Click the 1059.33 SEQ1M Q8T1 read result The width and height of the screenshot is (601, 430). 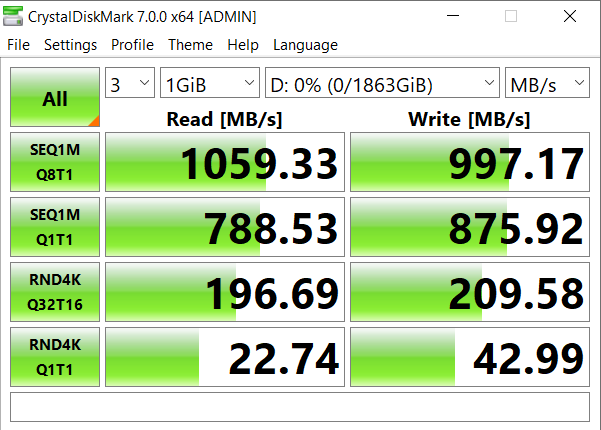click(x=225, y=162)
